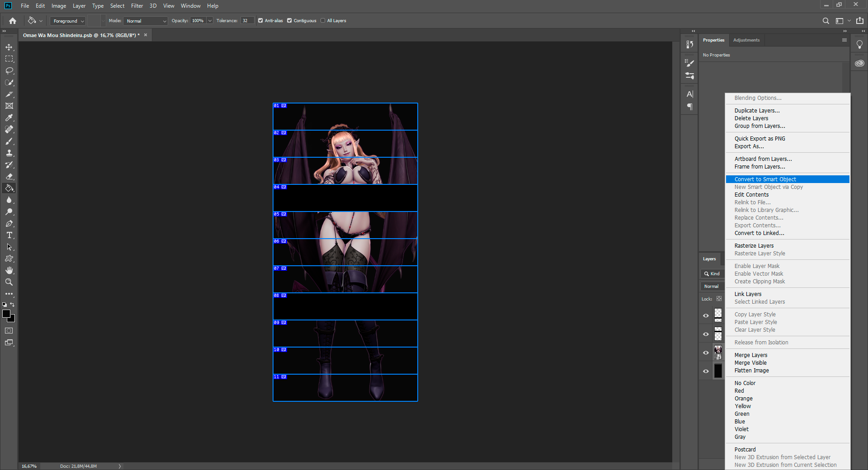Select the Blur tool
This screenshot has height=470, width=868.
(x=9, y=200)
